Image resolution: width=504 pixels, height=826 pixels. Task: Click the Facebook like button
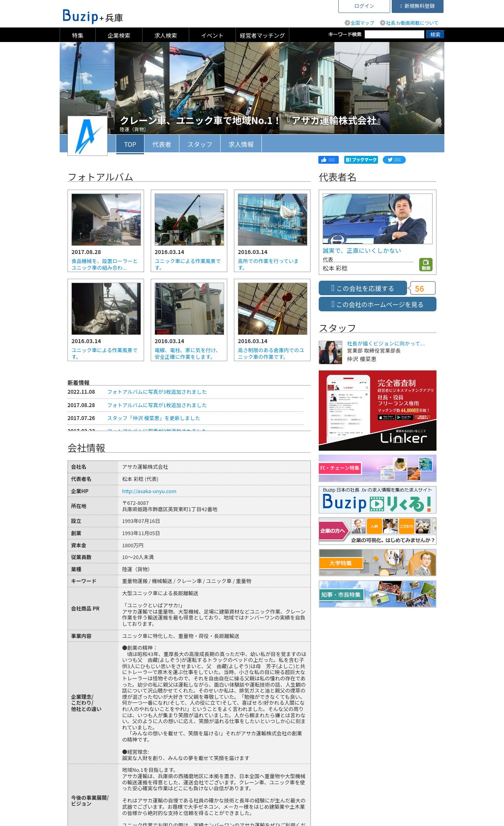point(329,160)
